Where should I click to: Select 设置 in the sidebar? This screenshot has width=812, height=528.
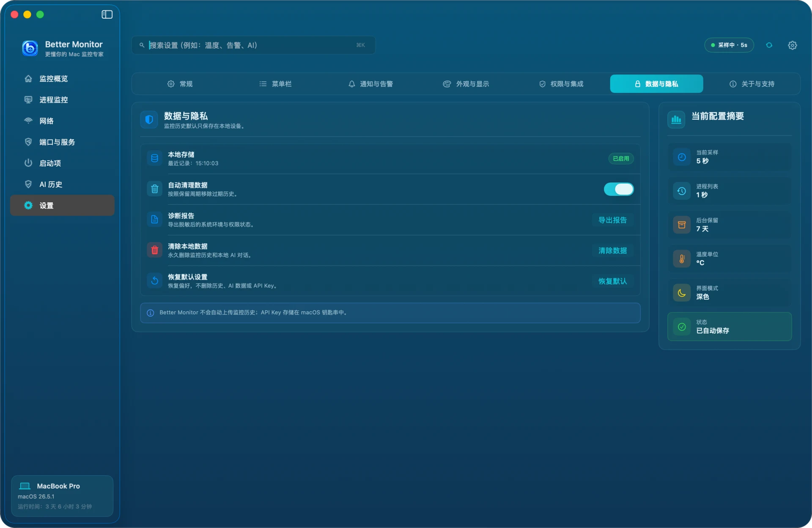pyautogui.click(x=62, y=206)
